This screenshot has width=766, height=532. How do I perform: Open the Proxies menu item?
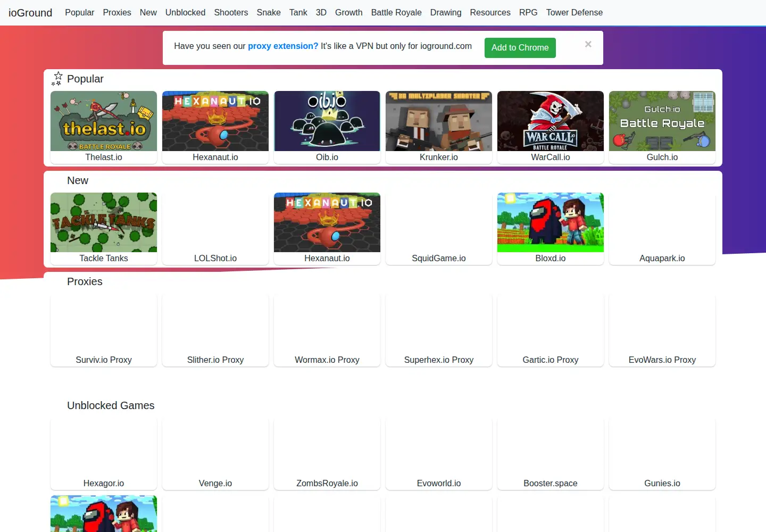[117, 12]
